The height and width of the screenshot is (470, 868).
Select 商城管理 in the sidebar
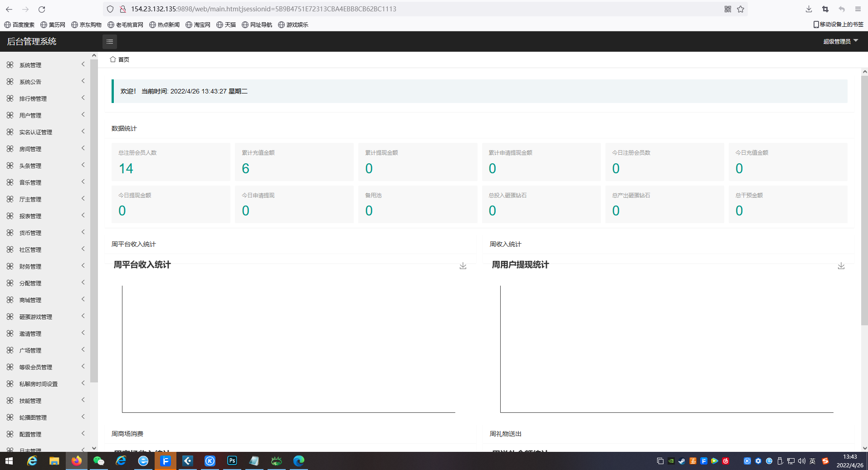[30, 300]
